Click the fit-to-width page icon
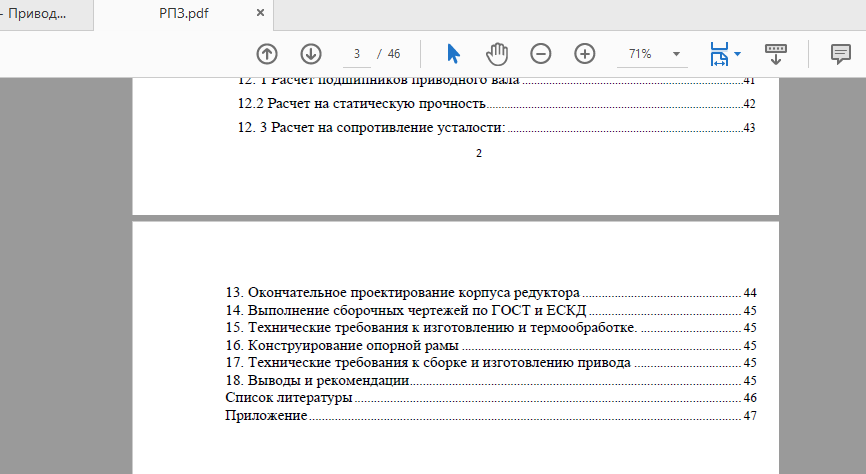The image size is (866, 474). click(x=718, y=54)
